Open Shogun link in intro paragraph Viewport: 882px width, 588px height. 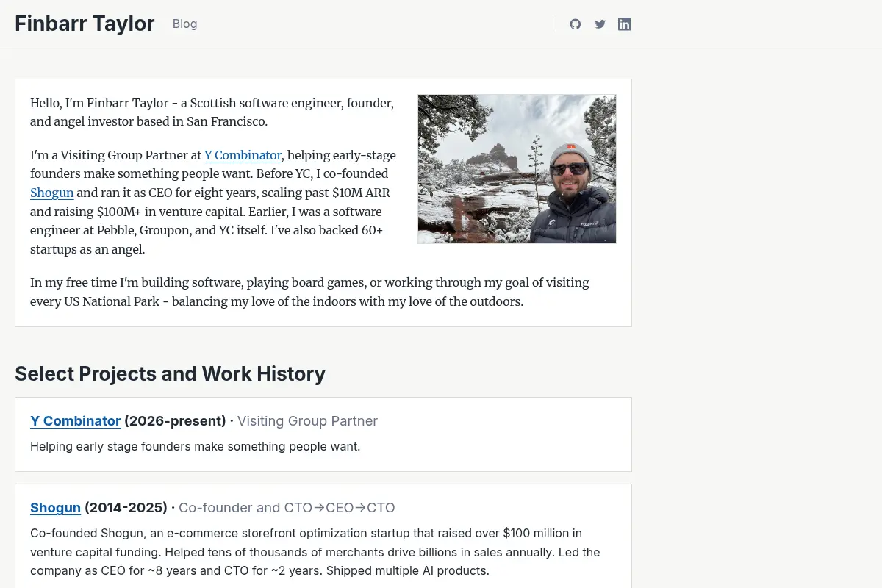click(x=52, y=193)
